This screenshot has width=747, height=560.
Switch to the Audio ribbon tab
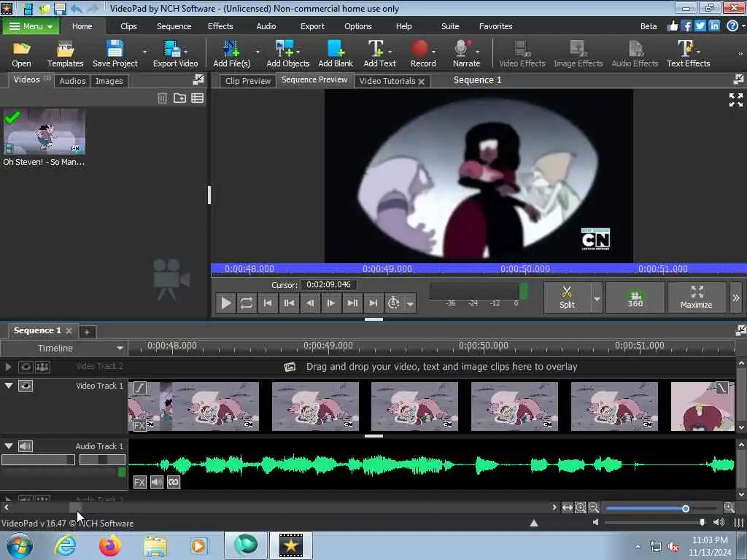tap(266, 26)
